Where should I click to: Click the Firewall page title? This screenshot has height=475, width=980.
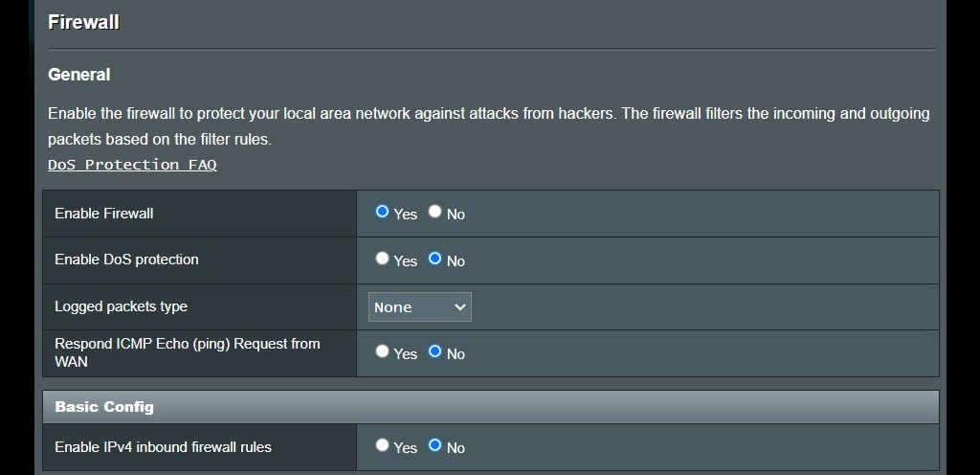click(x=84, y=22)
